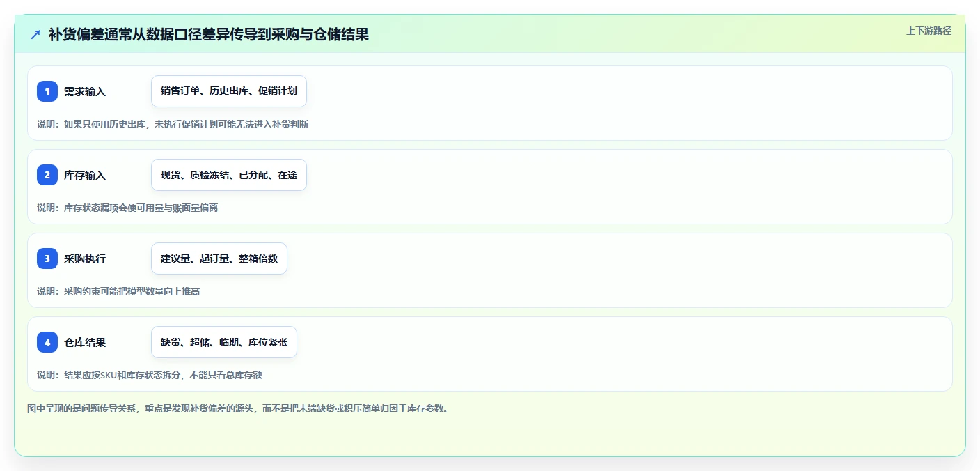Click the note about 库存状态漏项
Viewport: 980px width, 471px height.
[x=127, y=208]
